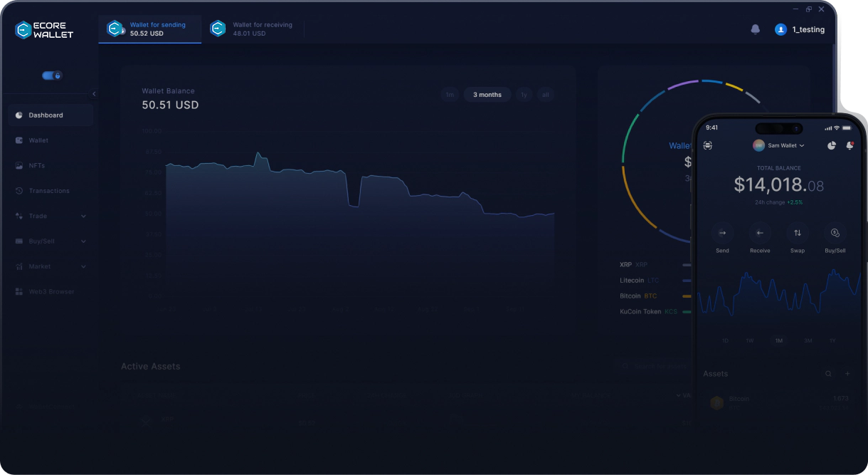Click the plus icon to add an asset
Viewport: 868px width, 475px height.
click(x=847, y=373)
